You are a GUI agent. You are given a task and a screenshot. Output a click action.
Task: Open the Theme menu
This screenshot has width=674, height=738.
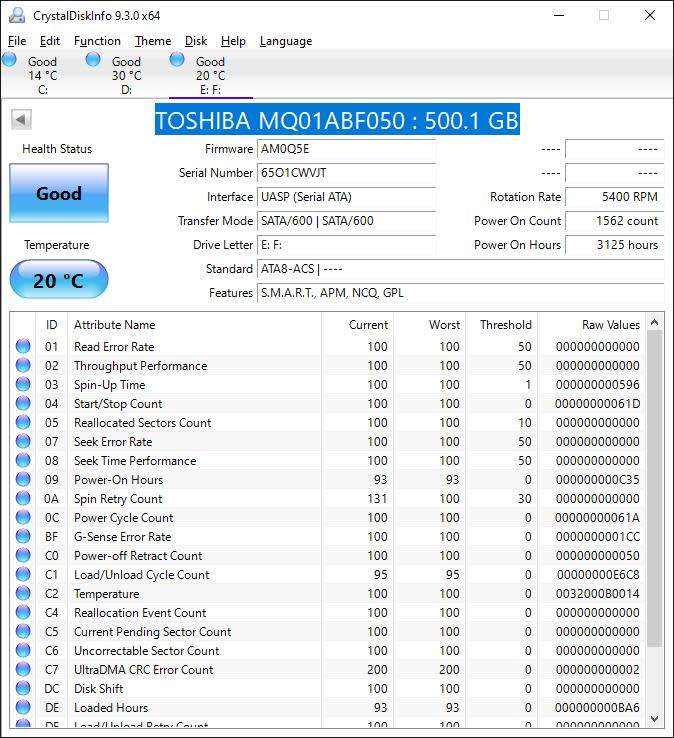click(153, 41)
